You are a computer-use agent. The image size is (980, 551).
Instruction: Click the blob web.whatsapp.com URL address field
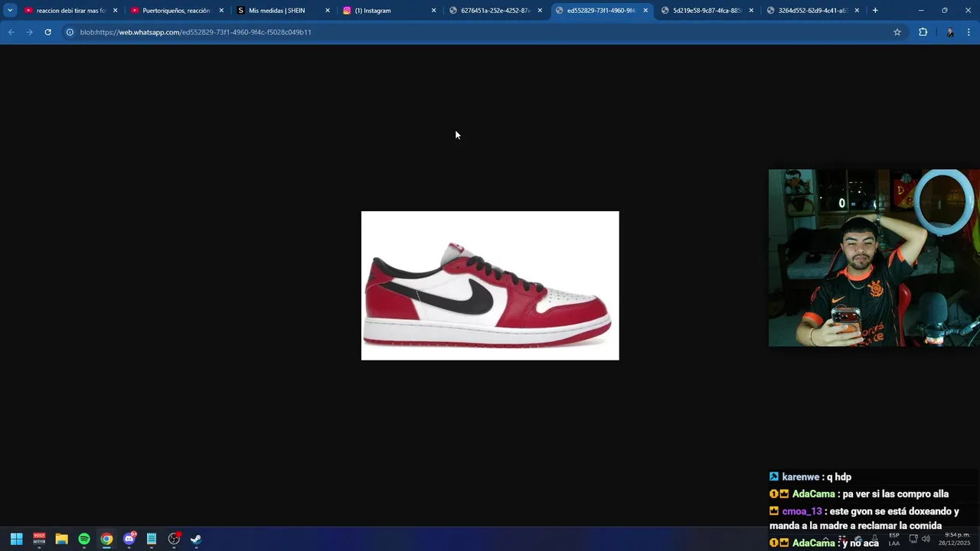click(x=482, y=32)
